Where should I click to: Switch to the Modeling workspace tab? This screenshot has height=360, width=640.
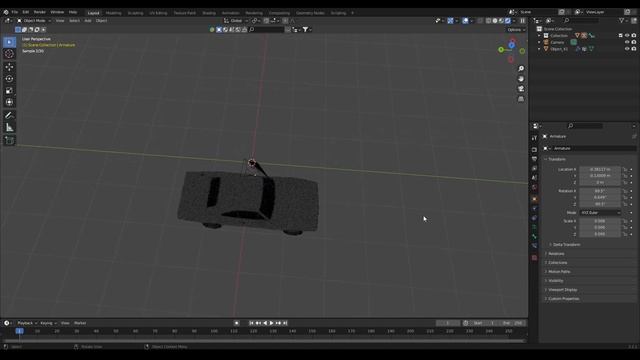[x=113, y=13]
